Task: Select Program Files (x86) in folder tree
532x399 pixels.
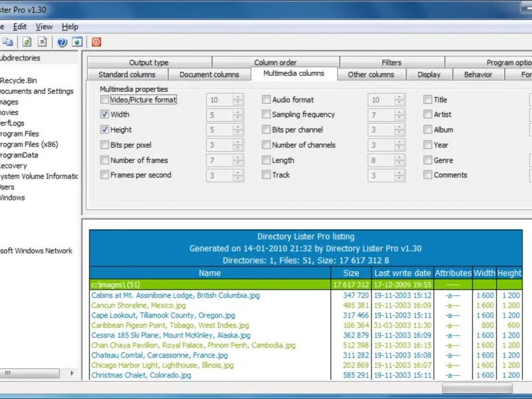Action: (29, 144)
